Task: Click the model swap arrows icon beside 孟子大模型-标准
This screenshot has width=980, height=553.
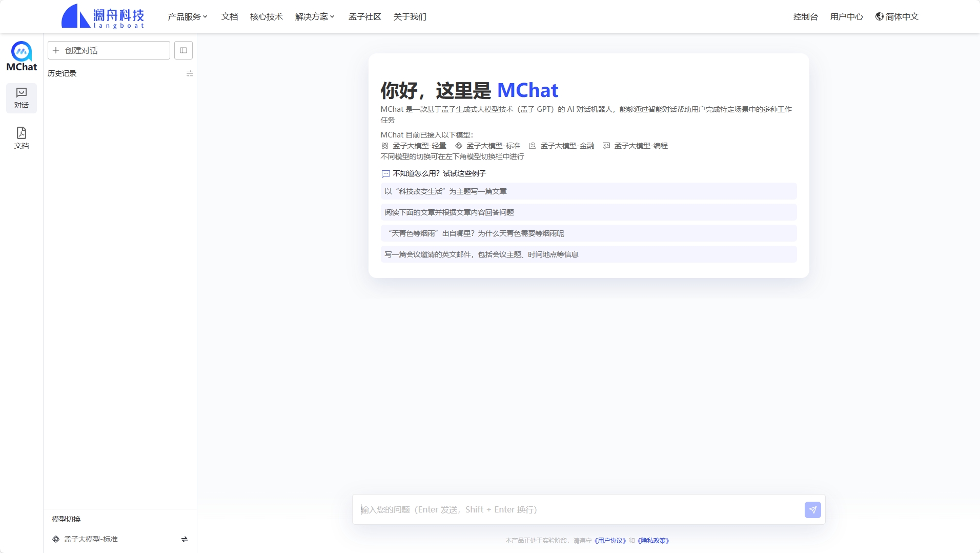Action: (x=184, y=539)
